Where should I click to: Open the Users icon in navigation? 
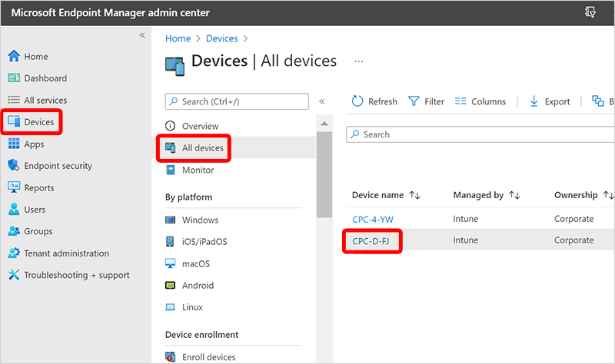click(14, 210)
